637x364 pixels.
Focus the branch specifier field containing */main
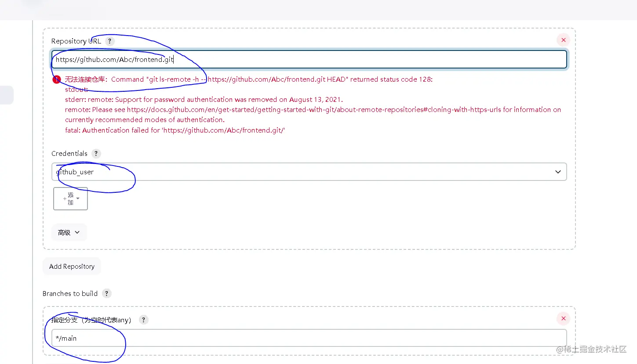pos(309,338)
